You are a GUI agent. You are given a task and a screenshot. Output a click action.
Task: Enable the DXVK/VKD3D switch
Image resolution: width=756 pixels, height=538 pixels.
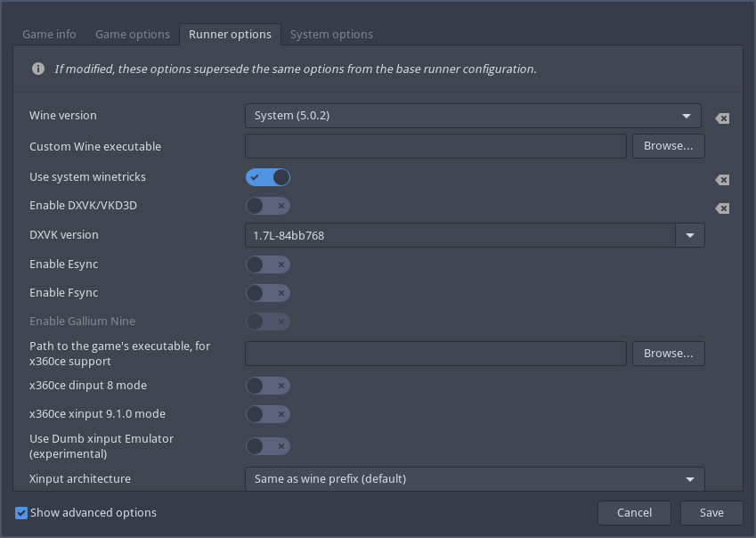[x=268, y=206]
